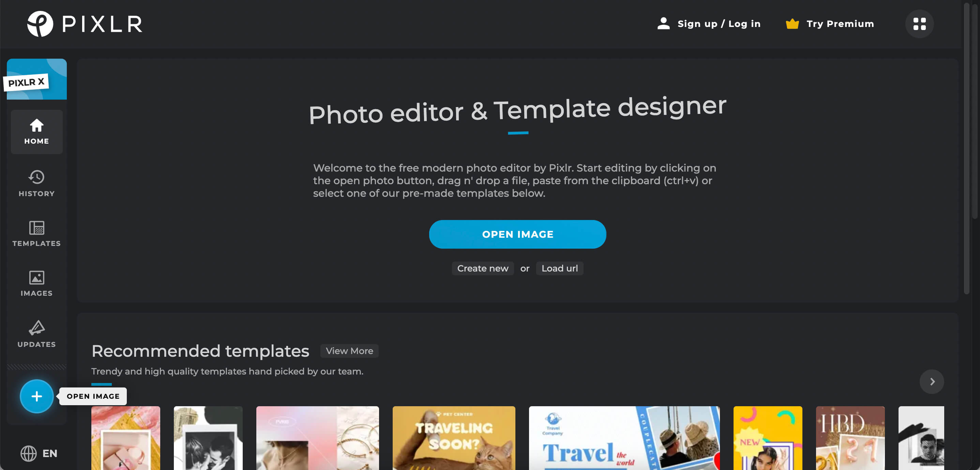This screenshot has width=980, height=470.
Task: Click the grid/apps menu icon
Action: 919,24
